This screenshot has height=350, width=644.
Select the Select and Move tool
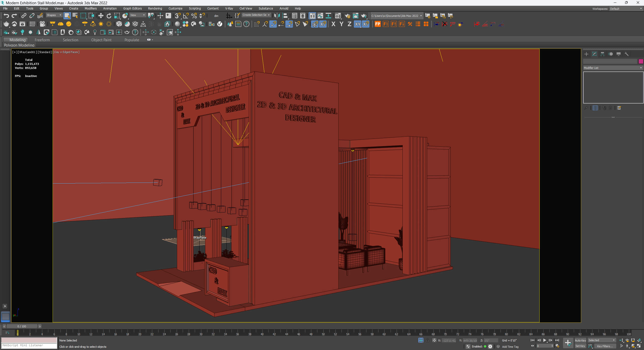(101, 16)
